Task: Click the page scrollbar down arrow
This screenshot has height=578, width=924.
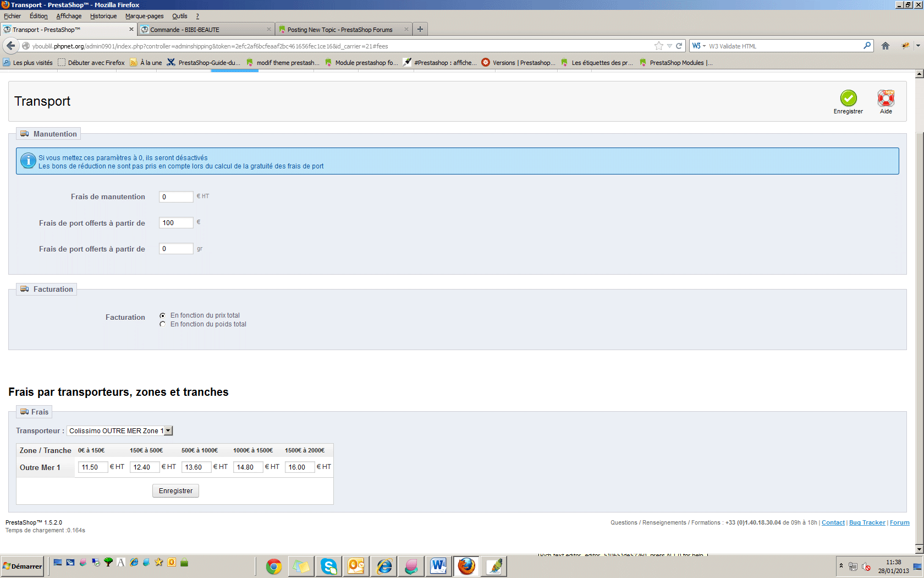Action: point(919,549)
